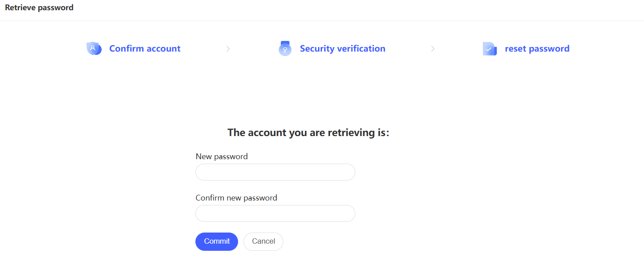This screenshot has width=644, height=261.
Task: Click the word "verification" in step two
Action: (x=360, y=48)
